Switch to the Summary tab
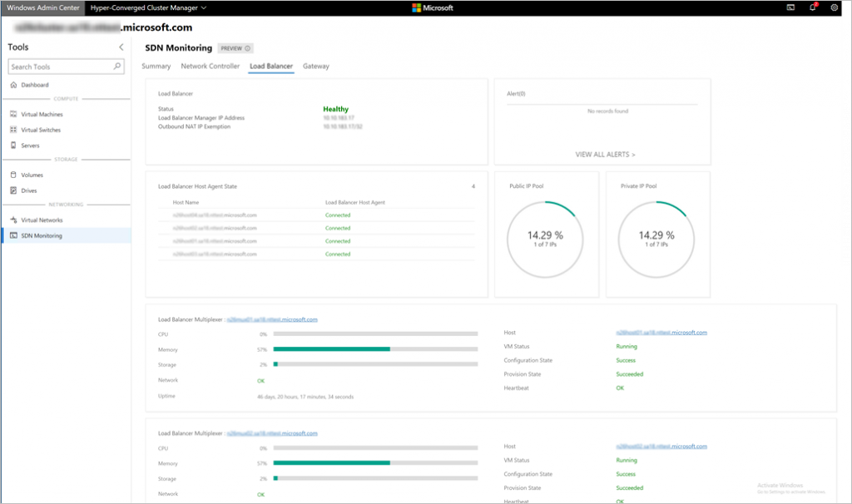This screenshot has width=852, height=504. coord(156,67)
